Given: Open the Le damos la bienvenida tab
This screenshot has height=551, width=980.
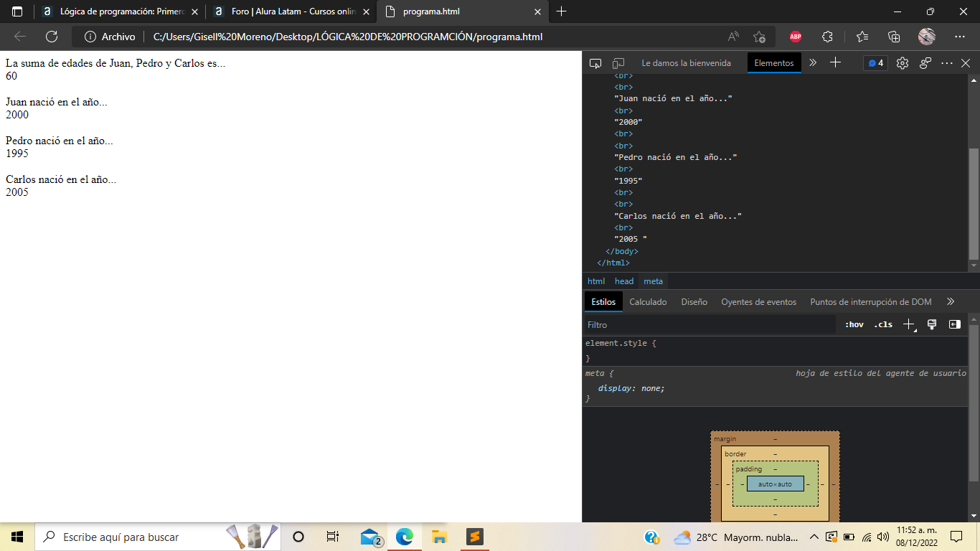Looking at the screenshot, I should [x=686, y=63].
